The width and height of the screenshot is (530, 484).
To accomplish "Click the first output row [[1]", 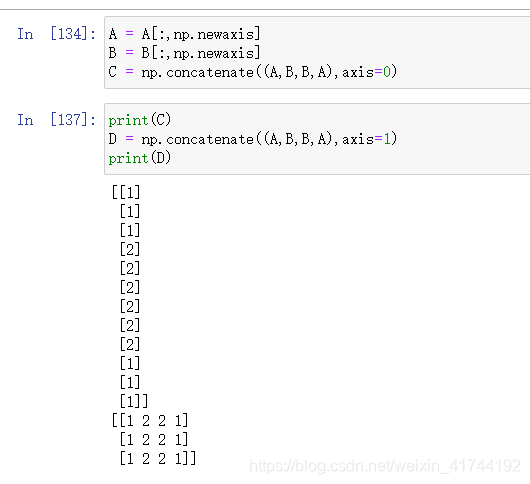I will click(x=126, y=192).
